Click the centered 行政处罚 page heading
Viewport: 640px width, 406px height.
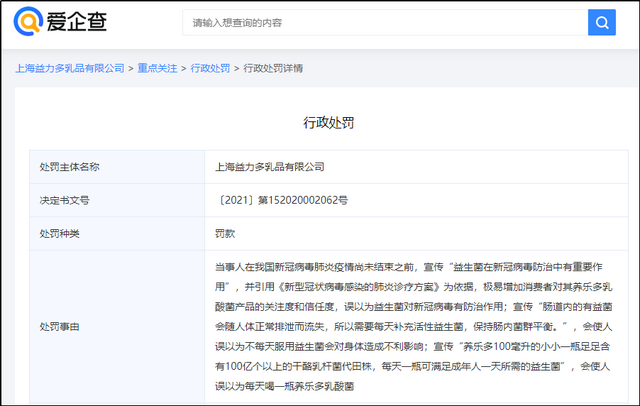pyautogui.click(x=328, y=123)
